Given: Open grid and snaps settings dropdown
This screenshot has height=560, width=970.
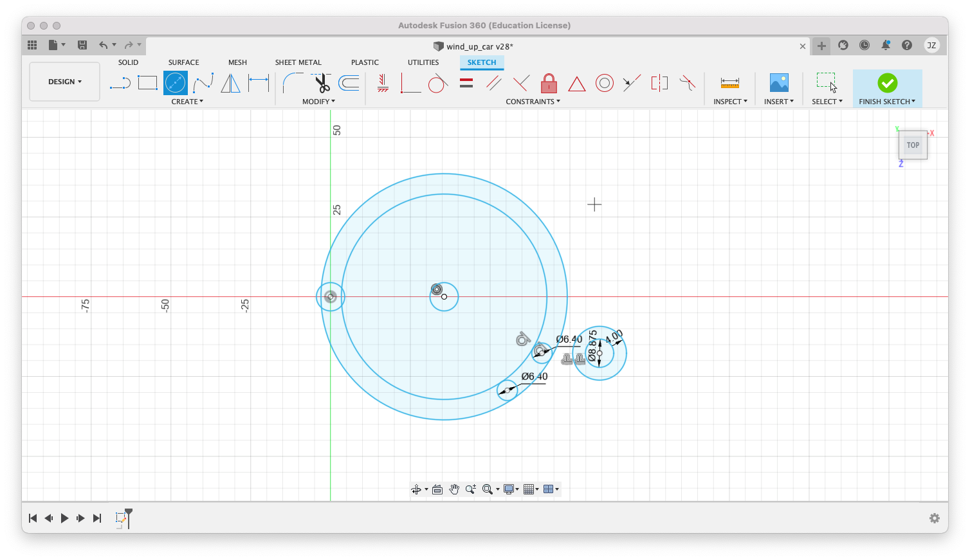Looking at the screenshot, I should coord(531,489).
